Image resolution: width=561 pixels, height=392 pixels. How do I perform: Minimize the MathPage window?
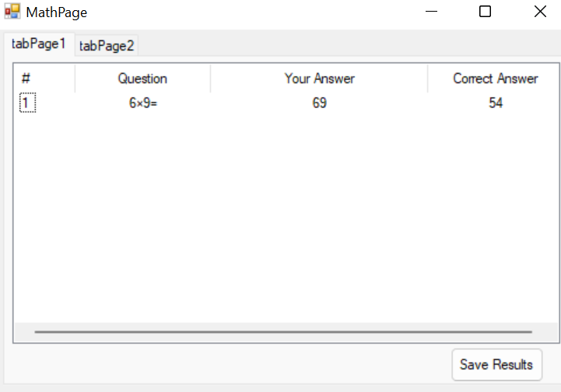430,12
